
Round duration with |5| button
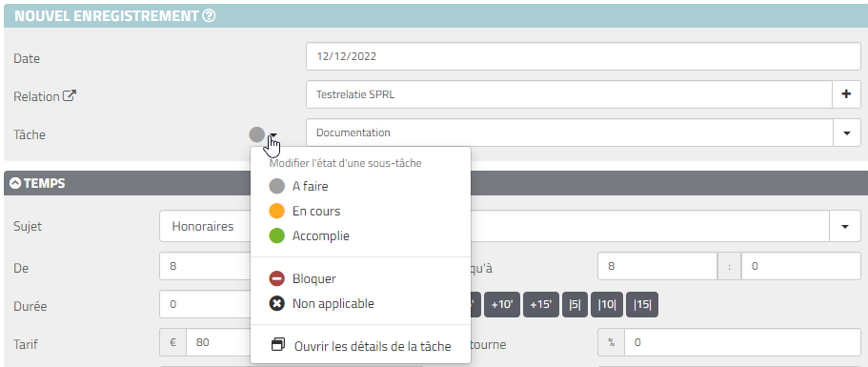tap(575, 304)
